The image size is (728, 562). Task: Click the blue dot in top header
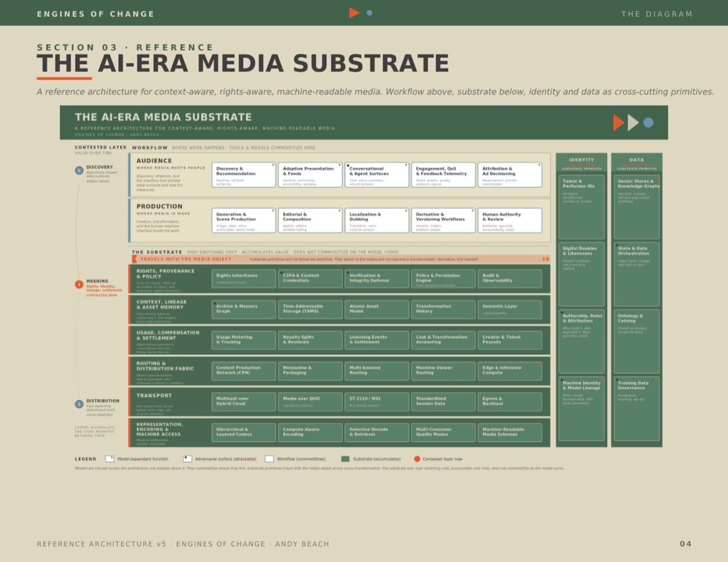369,13
